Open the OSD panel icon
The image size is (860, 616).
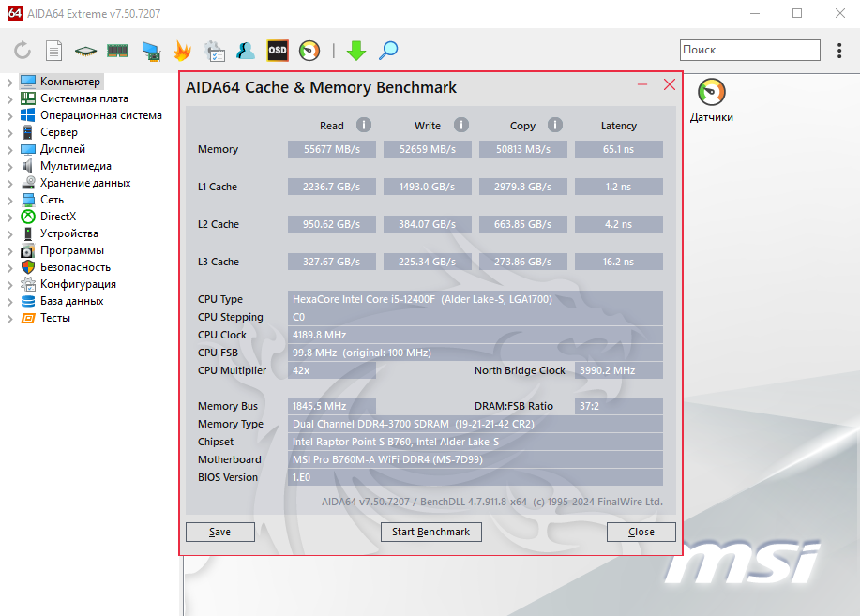click(278, 51)
